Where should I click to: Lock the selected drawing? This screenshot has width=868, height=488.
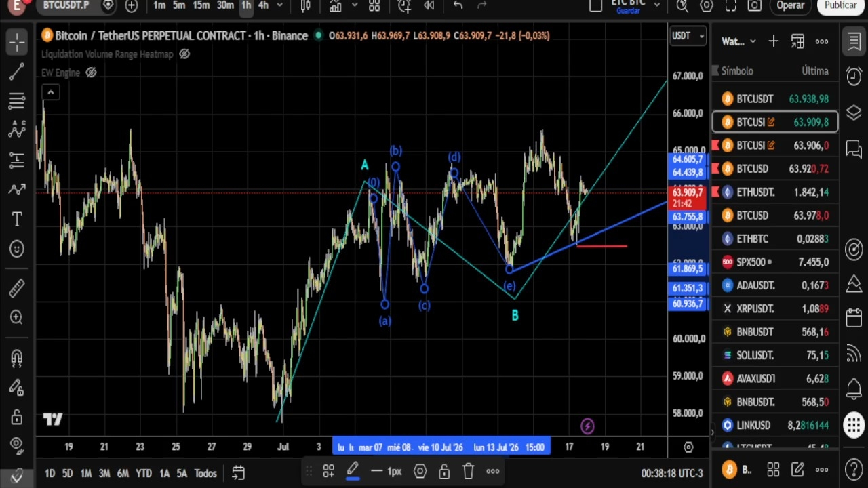[444, 471]
